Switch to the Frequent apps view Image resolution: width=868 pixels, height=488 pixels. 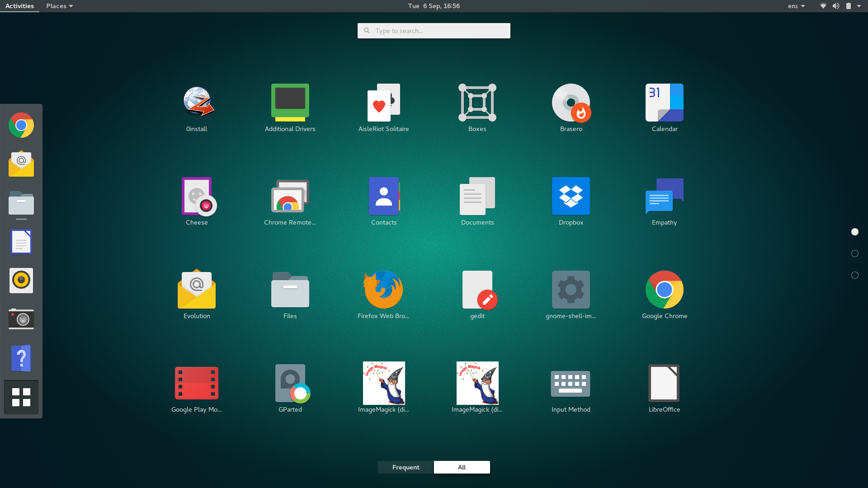tap(406, 467)
